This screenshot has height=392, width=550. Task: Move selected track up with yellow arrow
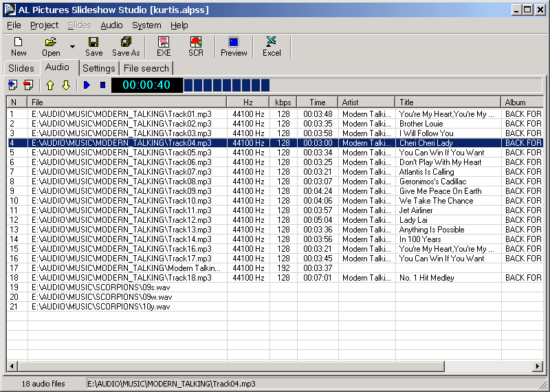click(49, 85)
